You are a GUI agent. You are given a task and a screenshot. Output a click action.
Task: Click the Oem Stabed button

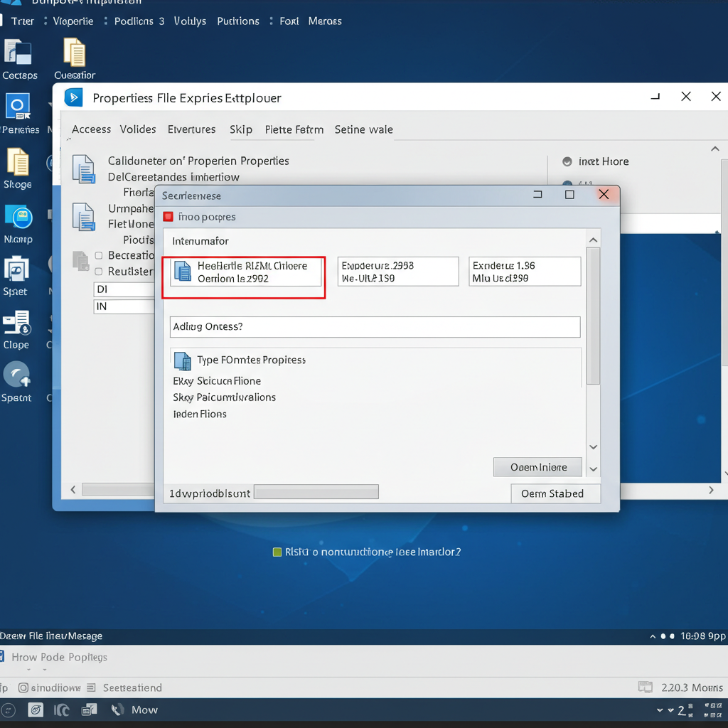(555, 493)
